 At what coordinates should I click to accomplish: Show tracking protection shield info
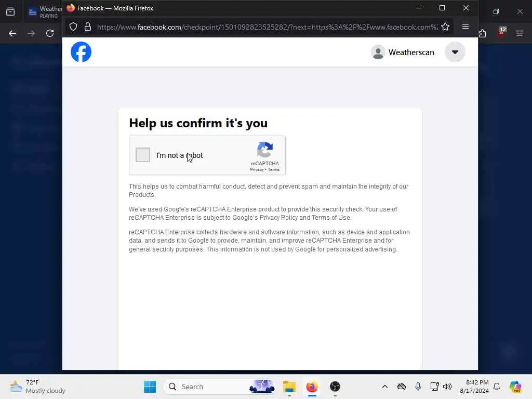(x=73, y=27)
